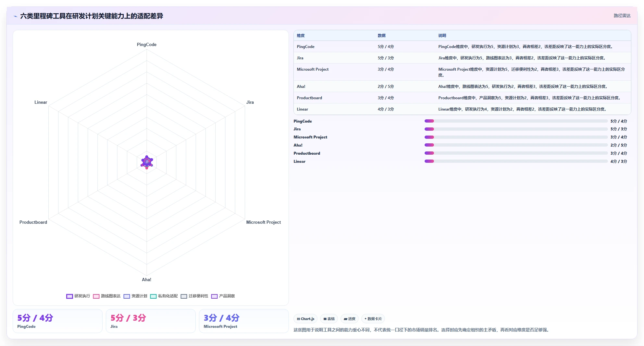Click the 路径雷达 label in header

coord(622,16)
